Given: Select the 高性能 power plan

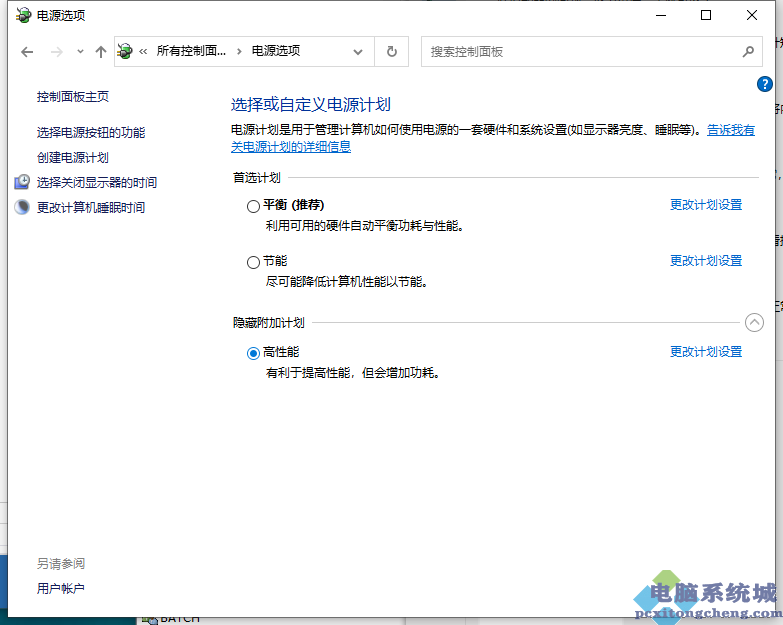Looking at the screenshot, I should [253, 353].
